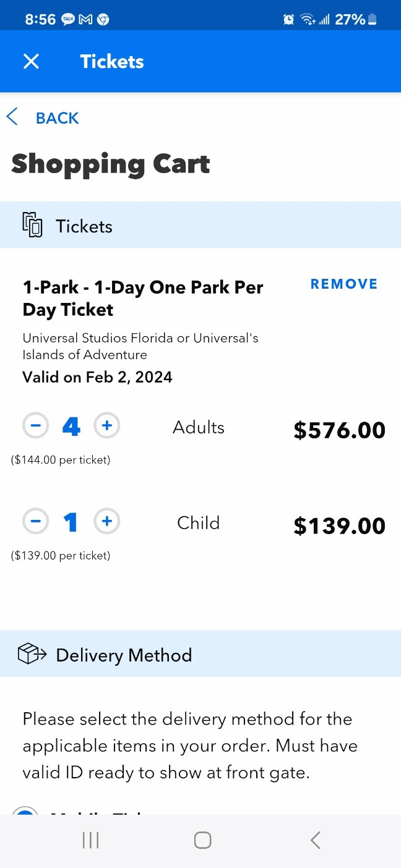Increase the number of Child tickets

point(106,522)
